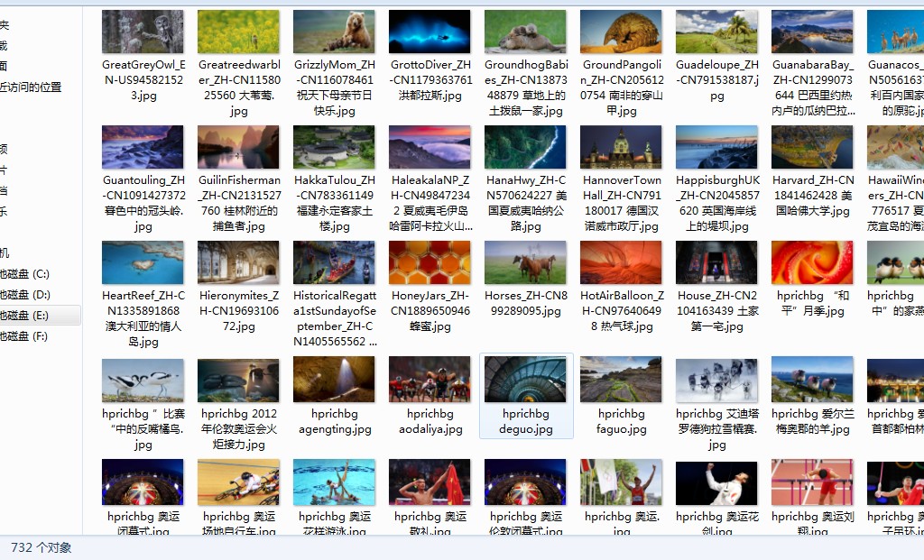This screenshot has width=924, height=560.
Task: Select the HoneyJars honeycomb thumbnail
Action: (x=430, y=262)
